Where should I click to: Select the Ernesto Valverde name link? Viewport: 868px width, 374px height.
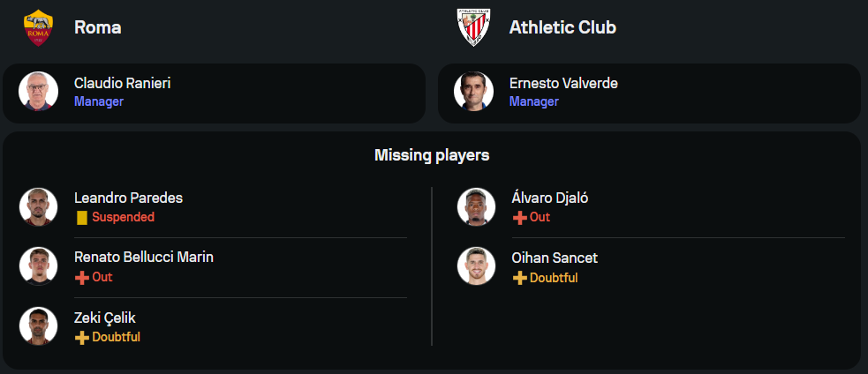pyautogui.click(x=563, y=83)
